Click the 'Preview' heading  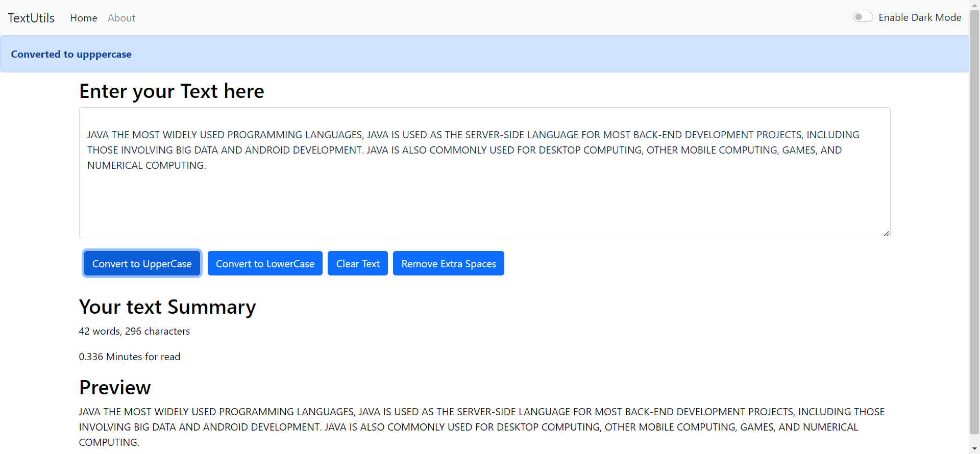pyautogui.click(x=115, y=388)
